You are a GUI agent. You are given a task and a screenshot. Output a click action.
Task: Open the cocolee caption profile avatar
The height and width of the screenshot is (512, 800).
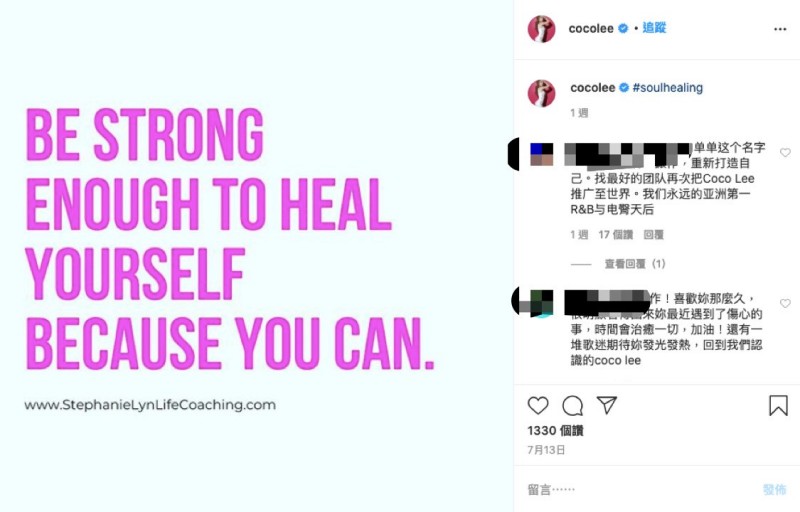click(x=541, y=93)
